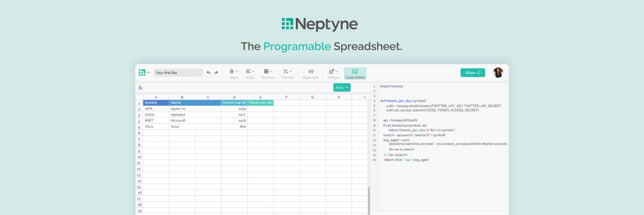
Task: Select the cell with value 2254
Action: [x=234, y=109]
